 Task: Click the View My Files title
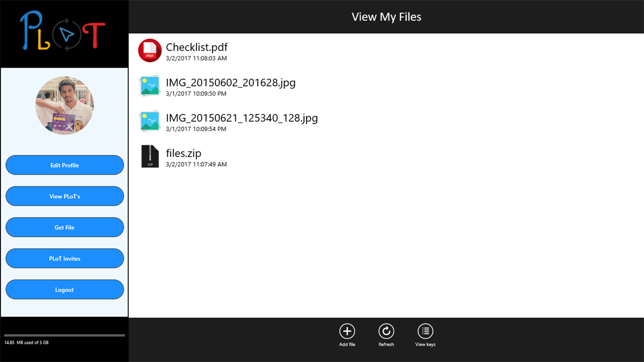click(387, 17)
